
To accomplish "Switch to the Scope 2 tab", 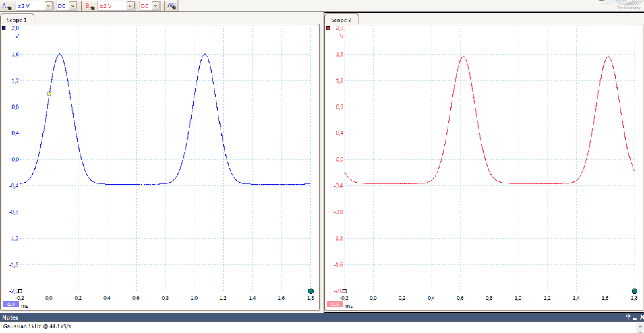I will (x=341, y=20).
